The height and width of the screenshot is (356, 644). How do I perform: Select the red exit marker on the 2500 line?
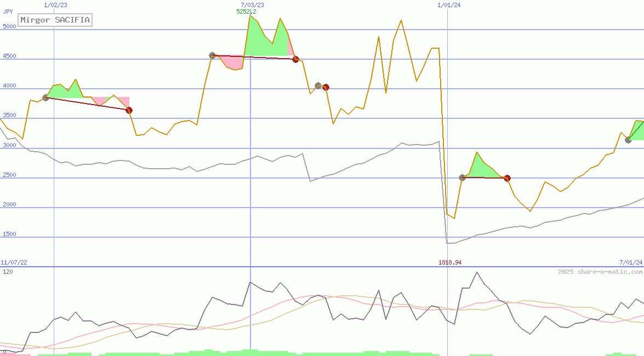click(x=507, y=178)
